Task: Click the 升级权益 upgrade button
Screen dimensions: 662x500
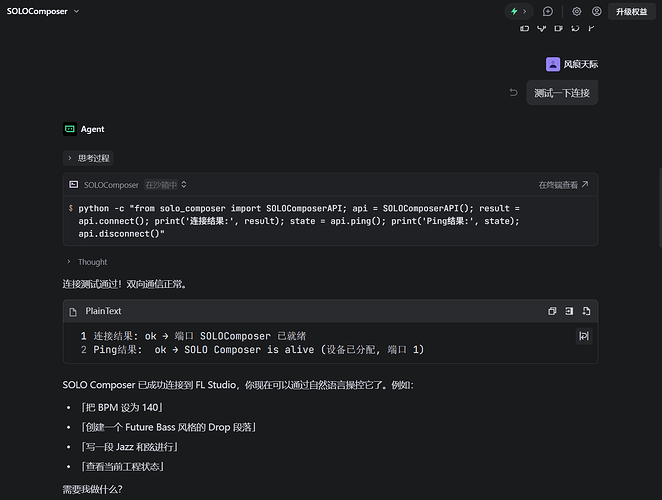Action: 631,11
